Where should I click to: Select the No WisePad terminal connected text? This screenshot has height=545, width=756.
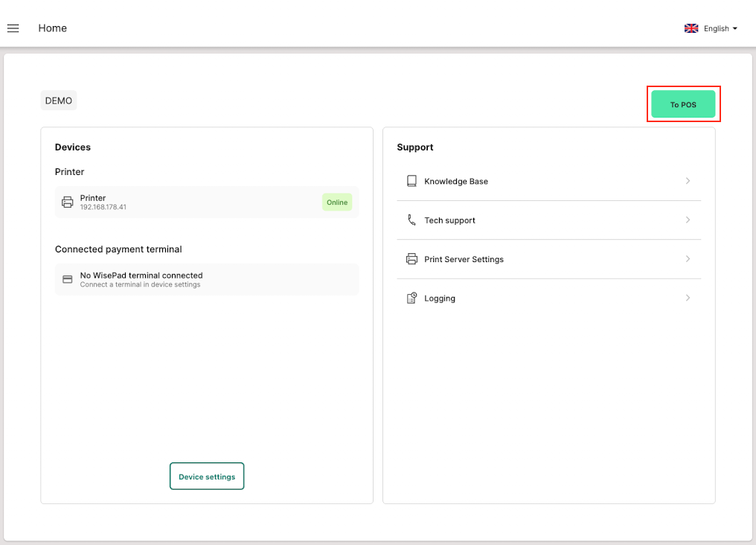pyautogui.click(x=141, y=275)
